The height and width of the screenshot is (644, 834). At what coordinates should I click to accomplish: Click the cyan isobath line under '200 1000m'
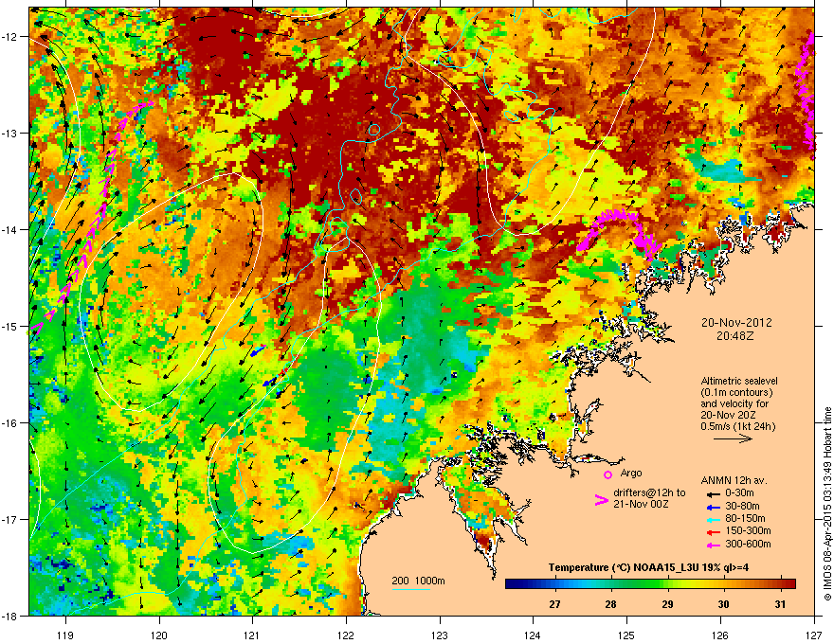coord(410,589)
